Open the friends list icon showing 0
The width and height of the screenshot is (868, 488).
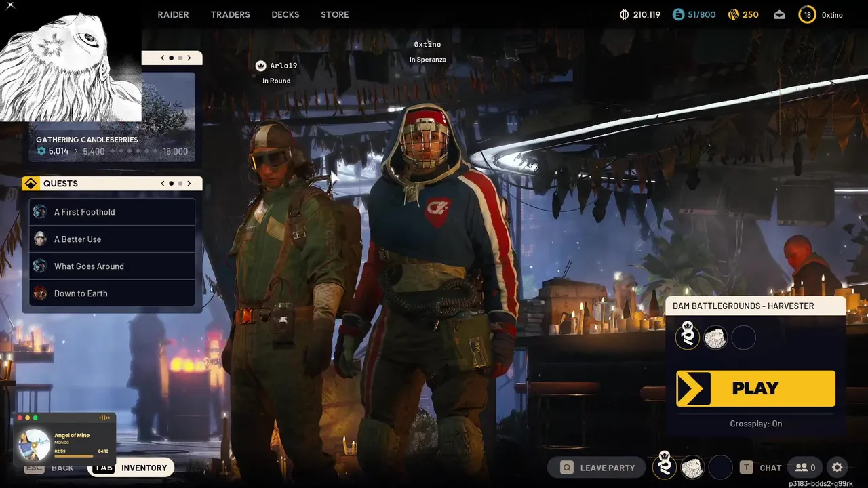(806, 468)
